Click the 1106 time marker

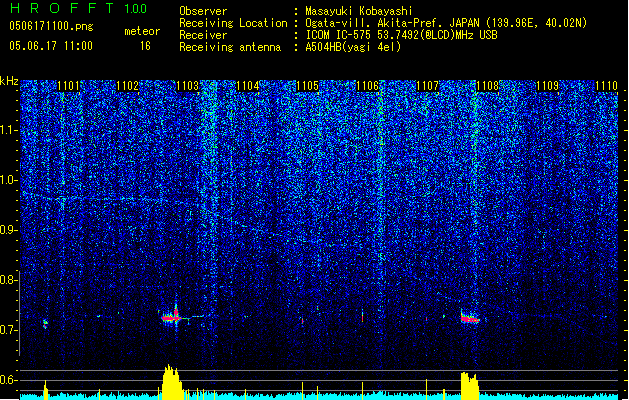point(367,86)
